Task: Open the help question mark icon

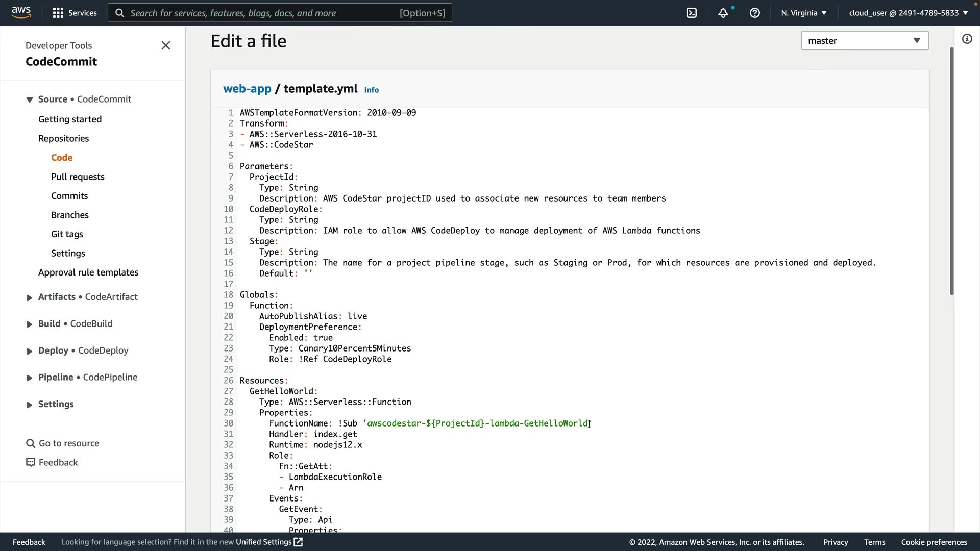Action: (754, 13)
